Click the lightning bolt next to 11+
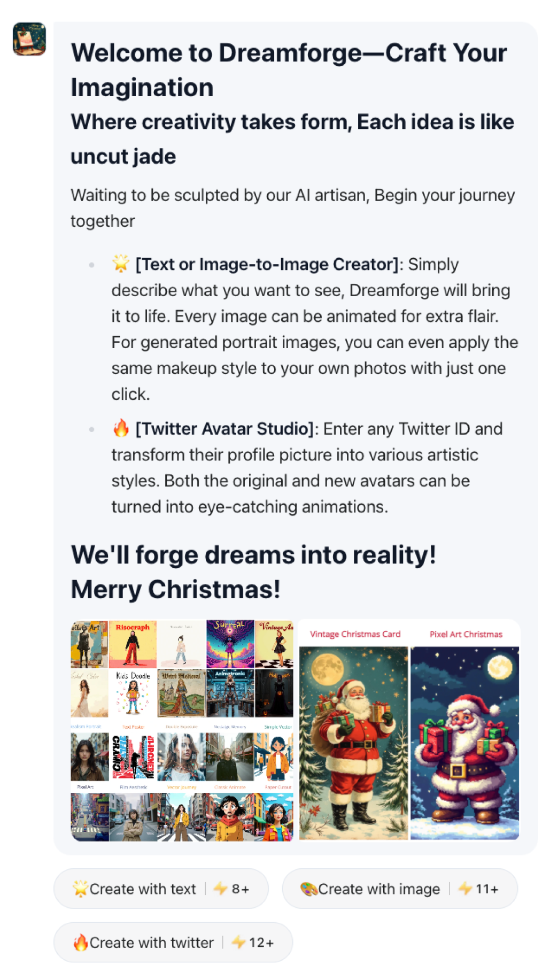The image size is (550, 980). pyautogui.click(x=464, y=889)
